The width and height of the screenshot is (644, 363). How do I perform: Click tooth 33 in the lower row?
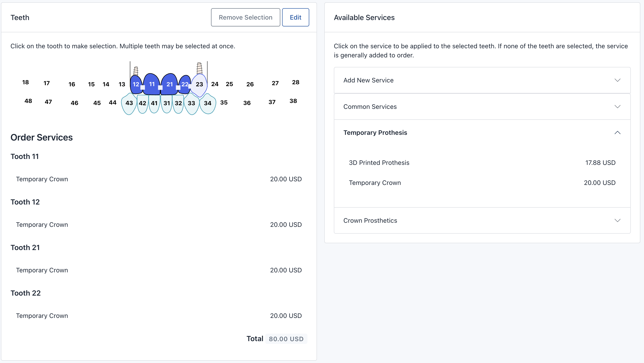point(191,103)
